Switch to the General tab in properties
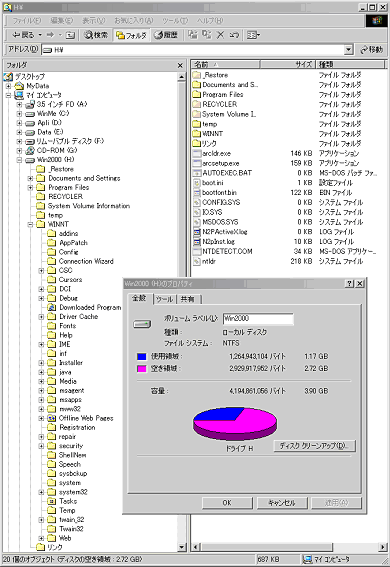The image size is (390, 567). coord(140,298)
